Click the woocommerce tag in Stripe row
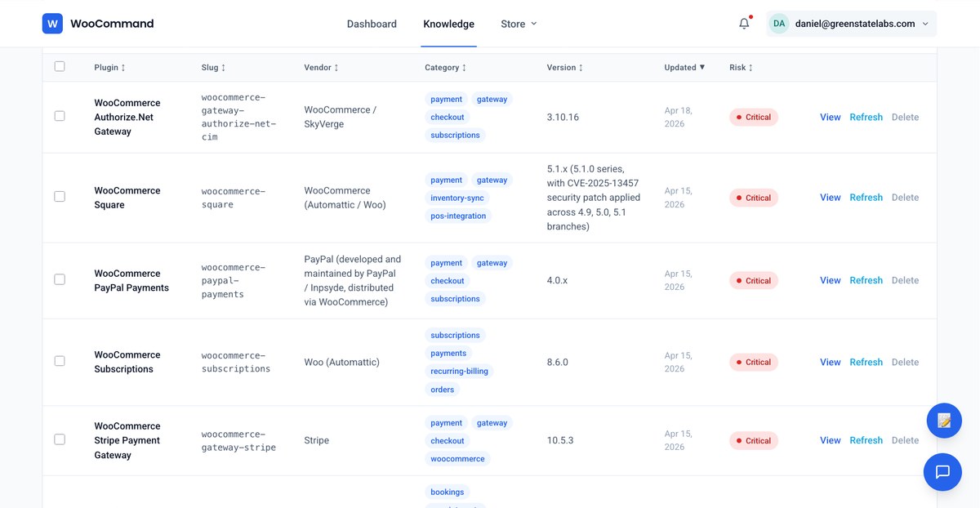This screenshot has width=980, height=508. [x=457, y=459]
